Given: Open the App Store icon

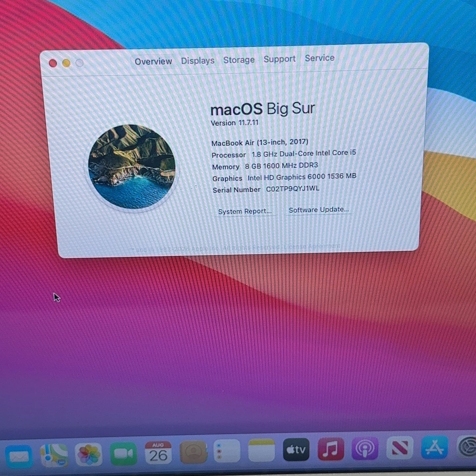Looking at the screenshot, I should coord(434,447).
